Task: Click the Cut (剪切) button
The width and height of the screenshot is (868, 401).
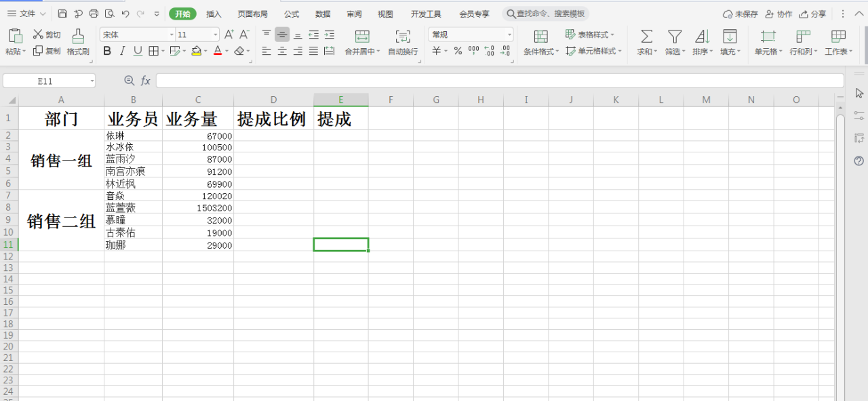Action: [x=47, y=35]
